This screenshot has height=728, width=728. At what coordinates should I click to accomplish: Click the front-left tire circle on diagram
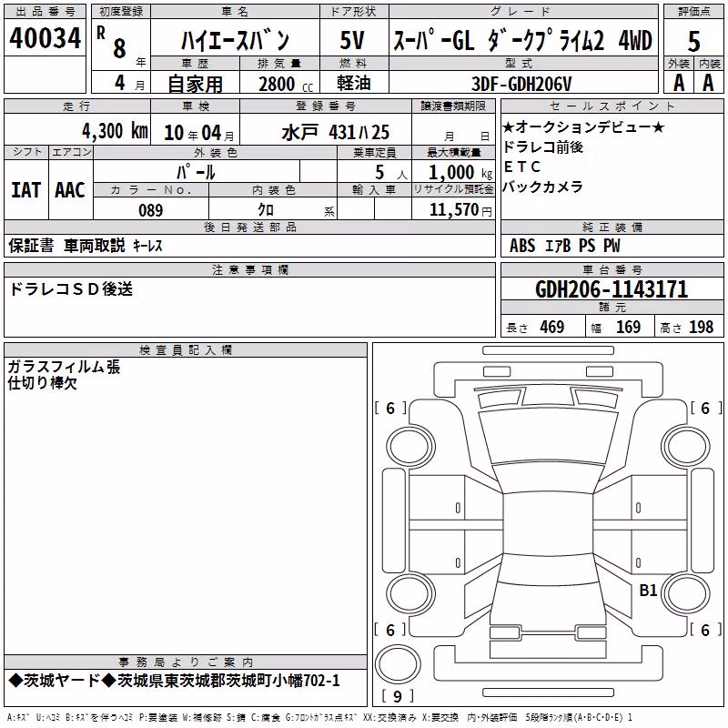410,448
